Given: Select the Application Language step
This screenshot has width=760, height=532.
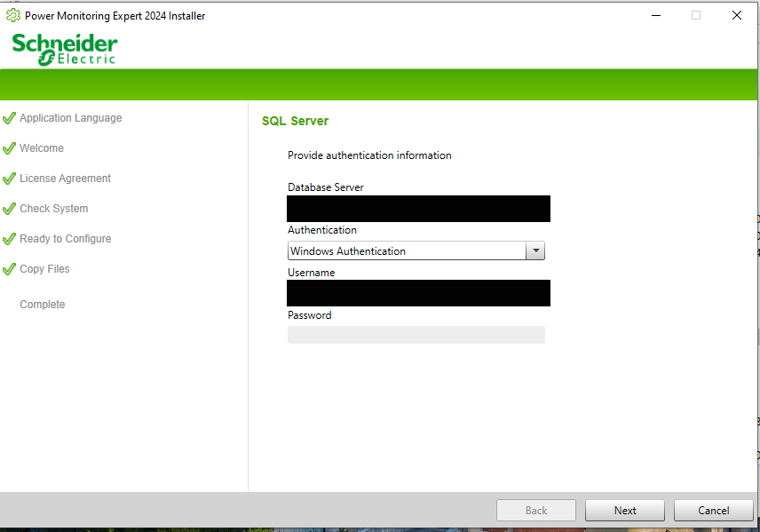Looking at the screenshot, I should [71, 118].
